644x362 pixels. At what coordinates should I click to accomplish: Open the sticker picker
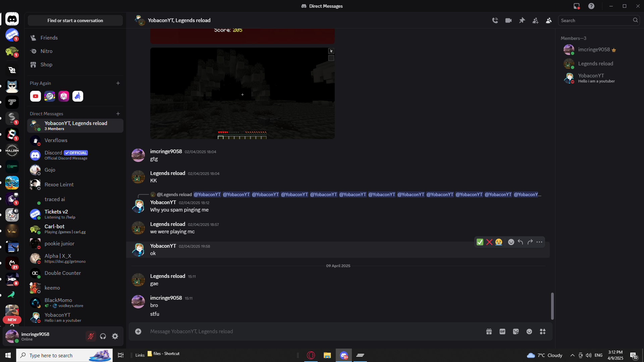(516, 331)
